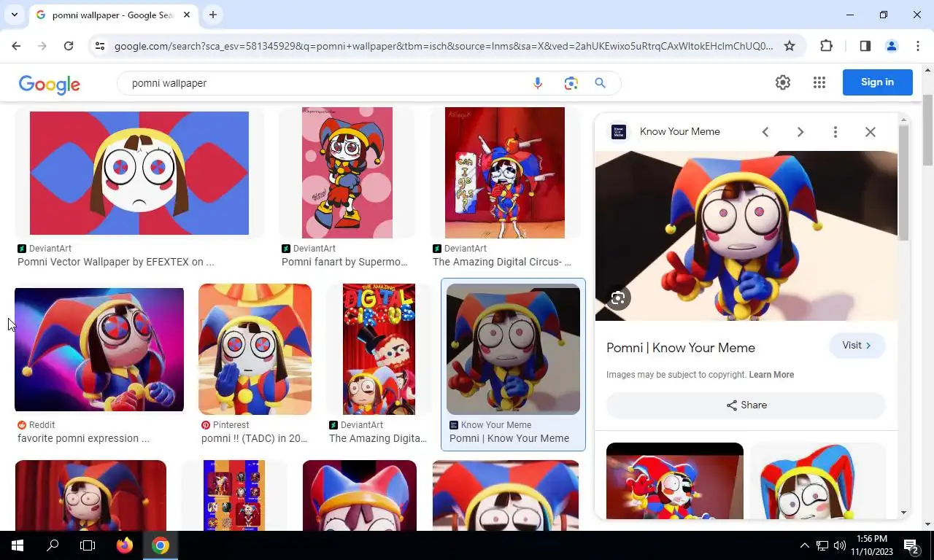Open the tab search dropdown arrow
The width and height of the screenshot is (934, 560).
[14, 15]
